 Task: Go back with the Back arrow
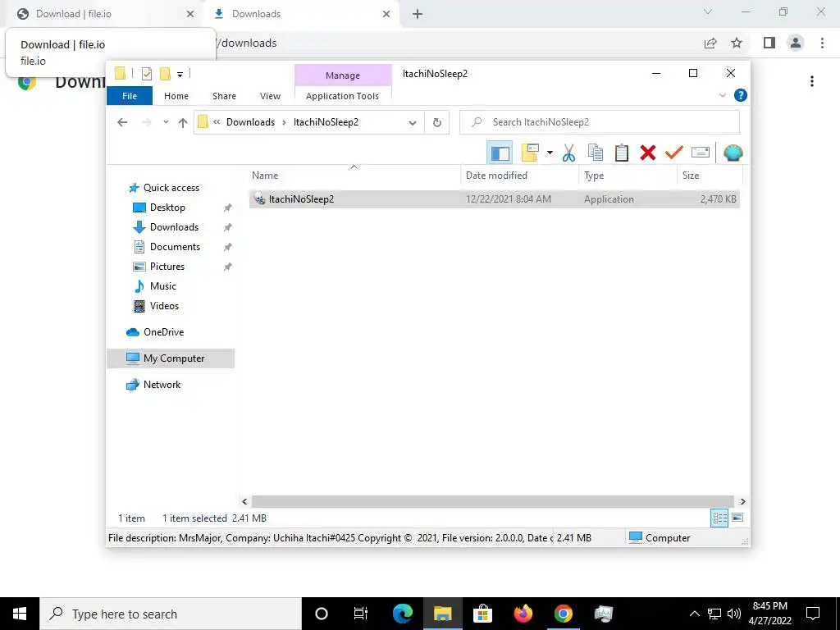(122, 122)
